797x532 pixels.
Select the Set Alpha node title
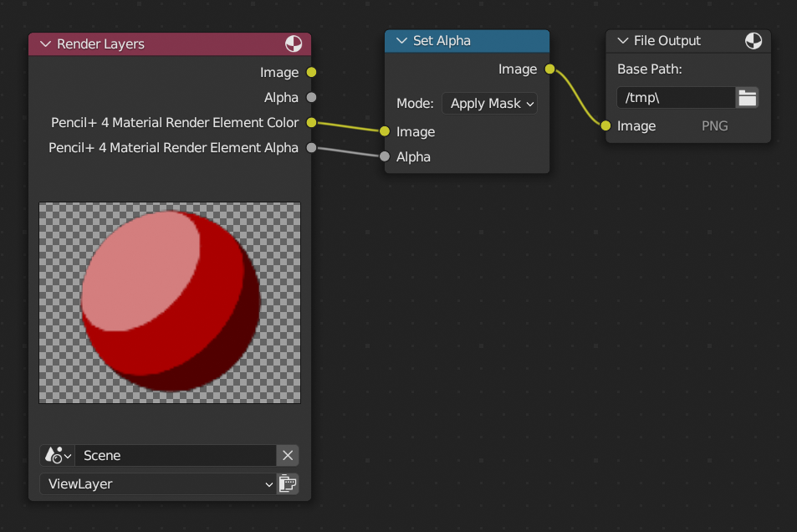[x=442, y=41]
